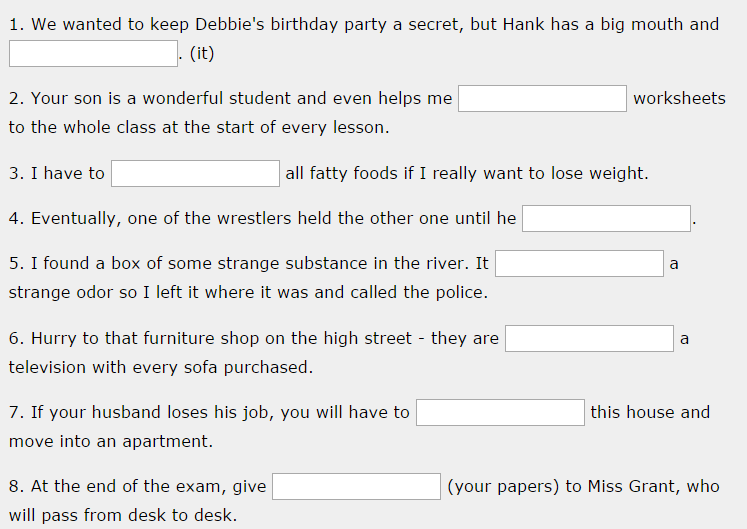
Task: Click "Miss Grant" in question 8
Action: [x=634, y=487]
